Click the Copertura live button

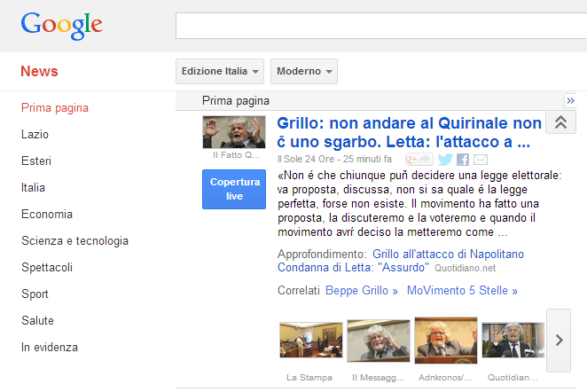pyautogui.click(x=234, y=189)
